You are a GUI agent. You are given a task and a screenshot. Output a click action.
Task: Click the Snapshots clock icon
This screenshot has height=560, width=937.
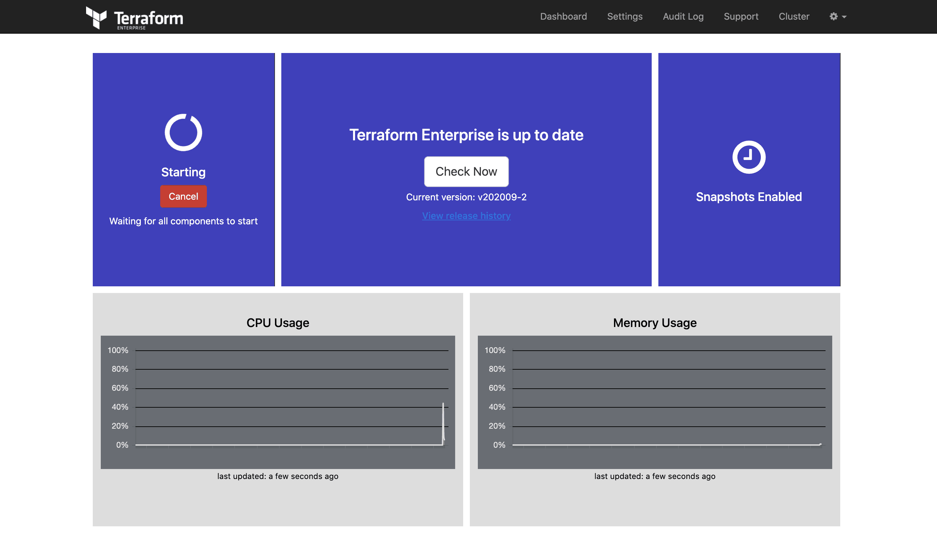[x=748, y=157]
